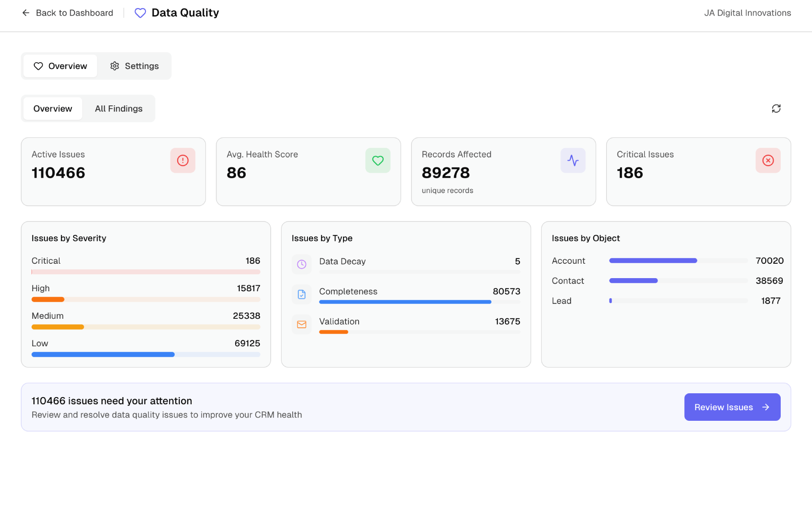This screenshot has width=812, height=508.
Task: Click the heart logo beside Data Quality title
Action: 140,13
